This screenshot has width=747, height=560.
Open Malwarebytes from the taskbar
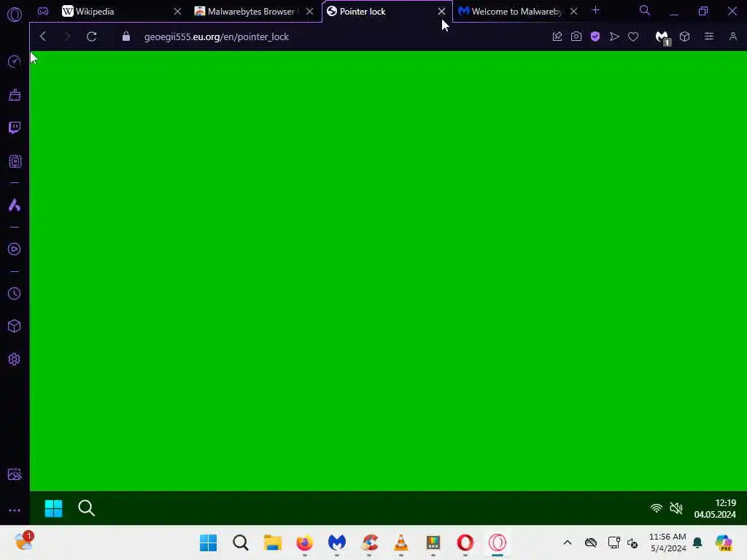[337, 542]
